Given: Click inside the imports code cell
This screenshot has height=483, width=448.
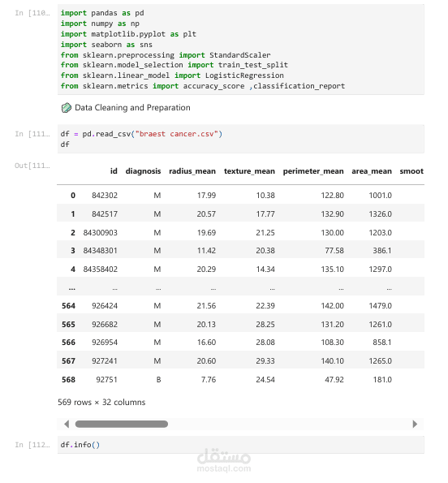Looking at the screenshot, I should [x=241, y=50].
